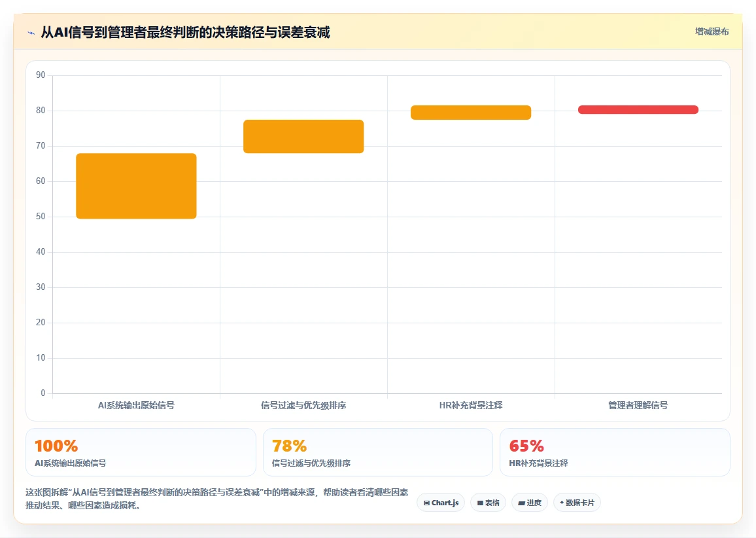Select the 表格 tag chip
This screenshot has width=756, height=538.
(488, 503)
